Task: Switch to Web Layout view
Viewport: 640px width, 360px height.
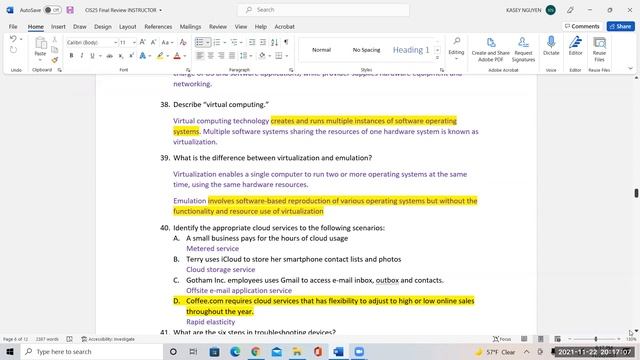Action: pos(557,339)
